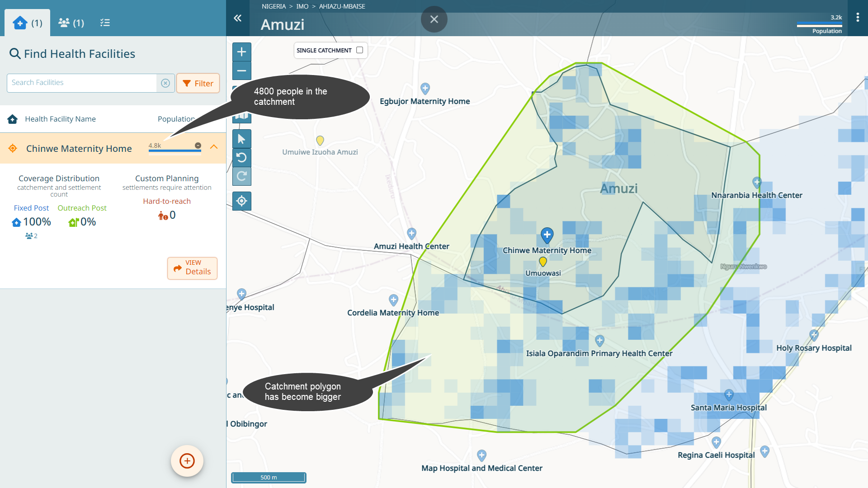Open the three-dot options menu

(x=858, y=18)
